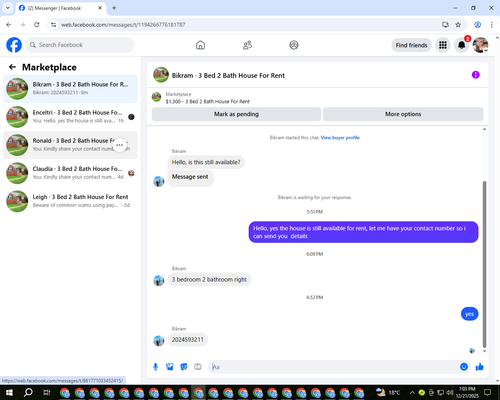Open Enceltri 3 Bed 2 Bath conversation

click(x=70, y=117)
